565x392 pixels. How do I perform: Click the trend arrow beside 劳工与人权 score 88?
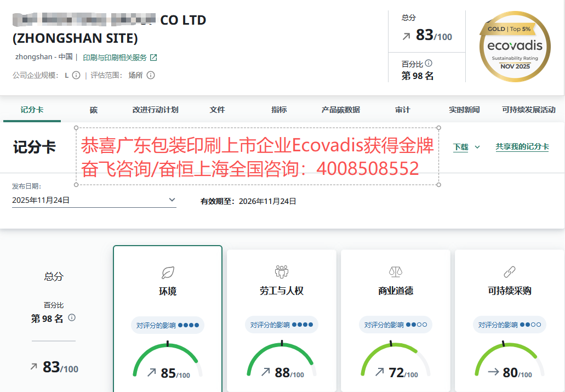tap(266, 372)
